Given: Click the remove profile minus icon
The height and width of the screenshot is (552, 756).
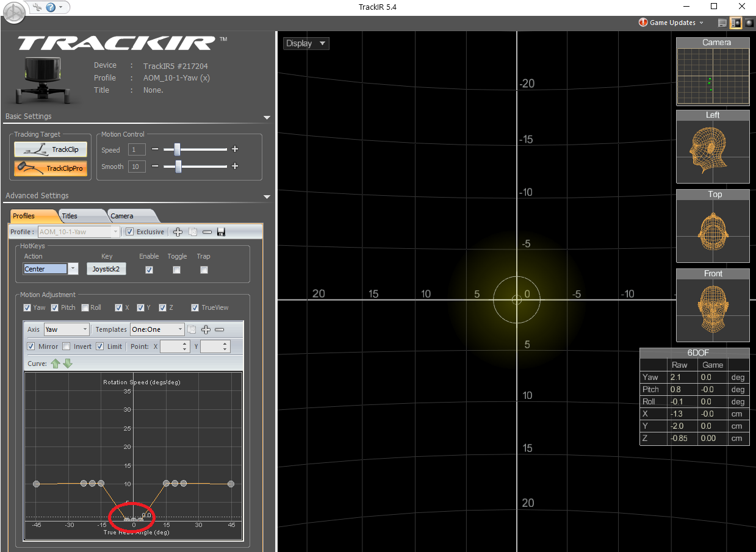Looking at the screenshot, I should (x=207, y=232).
